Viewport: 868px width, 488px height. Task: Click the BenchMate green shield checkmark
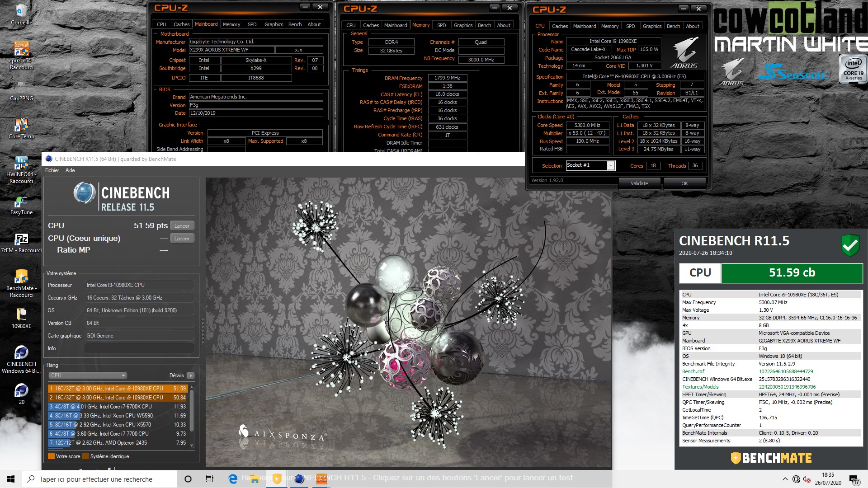tap(850, 245)
